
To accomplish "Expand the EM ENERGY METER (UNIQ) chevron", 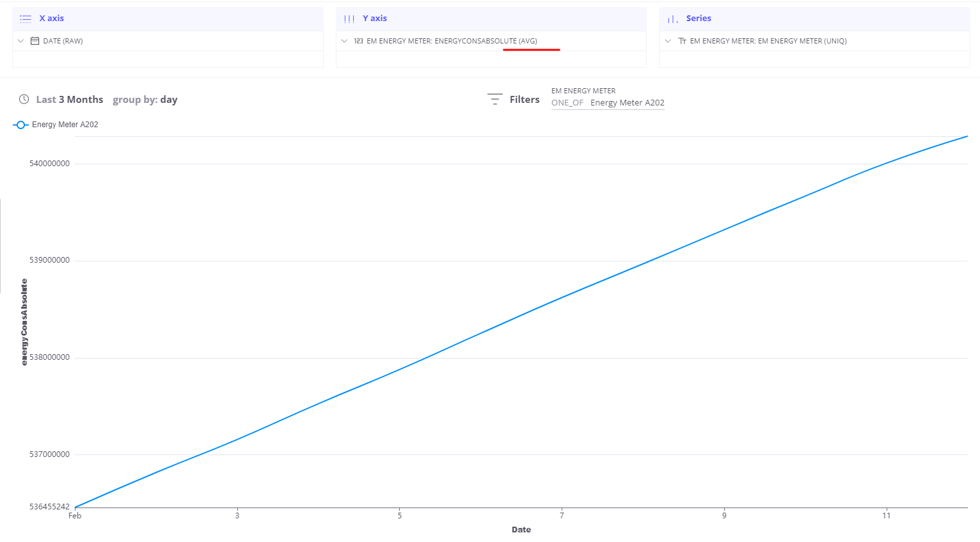I will click(668, 41).
